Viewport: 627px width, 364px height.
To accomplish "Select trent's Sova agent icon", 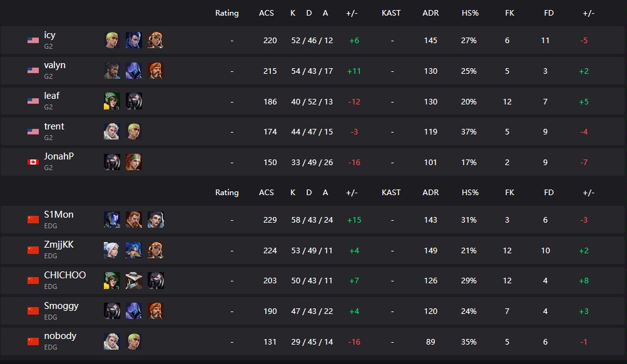I will point(112,131).
